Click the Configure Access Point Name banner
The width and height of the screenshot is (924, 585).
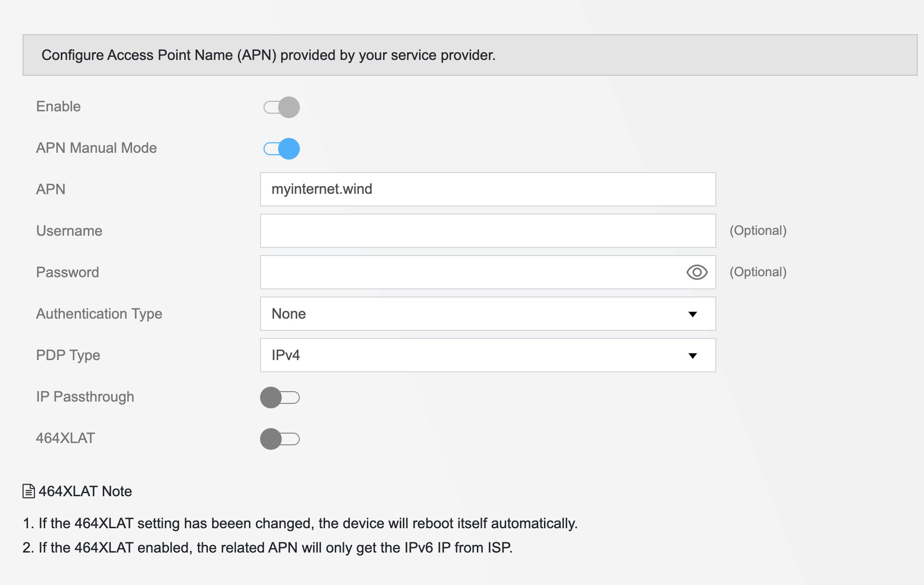coord(470,55)
